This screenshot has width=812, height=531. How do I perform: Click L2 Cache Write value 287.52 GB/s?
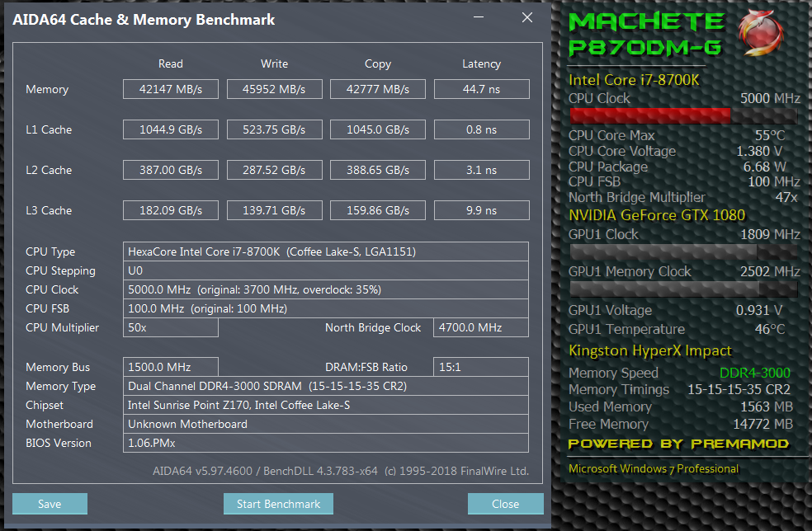click(275, 170)
